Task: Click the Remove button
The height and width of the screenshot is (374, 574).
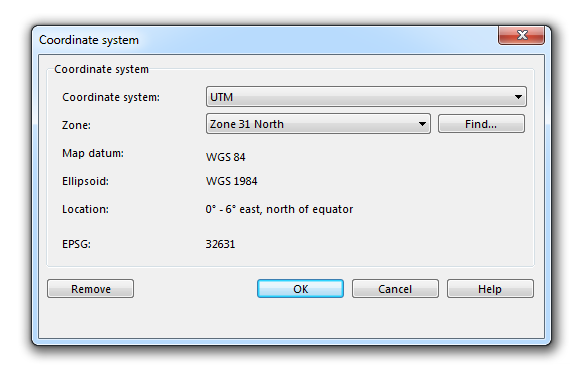Action: (90, 289)
